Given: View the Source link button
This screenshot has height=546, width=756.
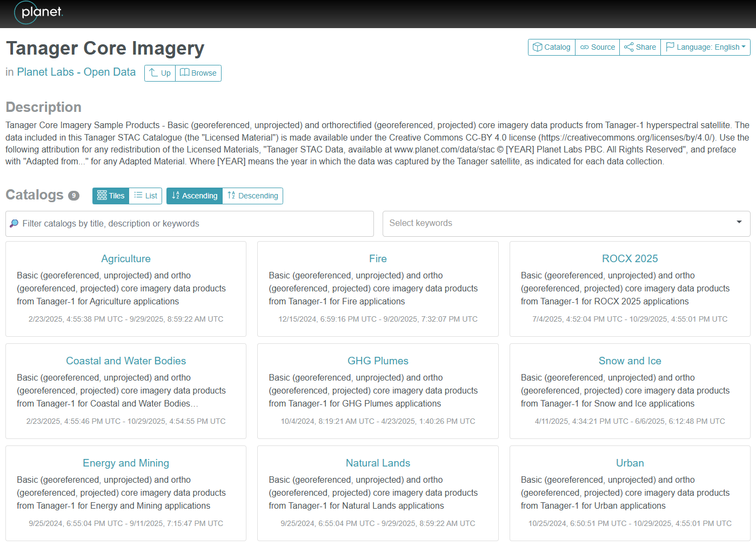Looking at the screenshot, I should pos(598,47).
